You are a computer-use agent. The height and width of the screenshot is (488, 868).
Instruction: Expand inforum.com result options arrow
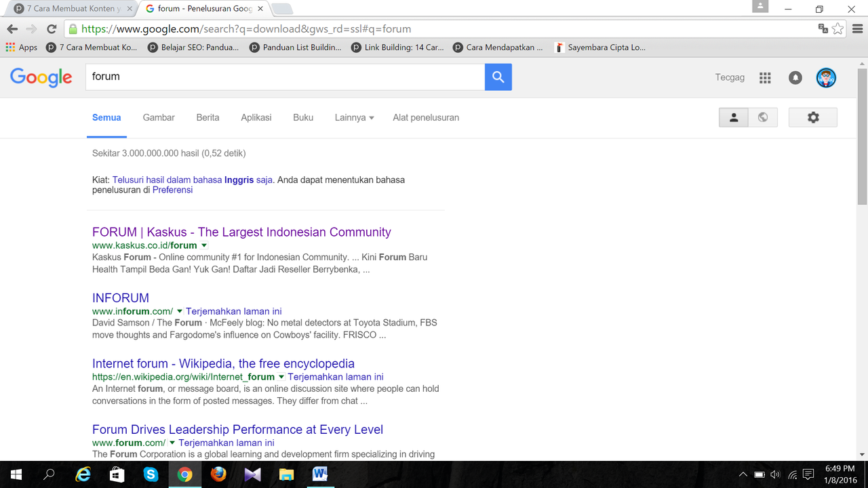[x=180, y=311]
